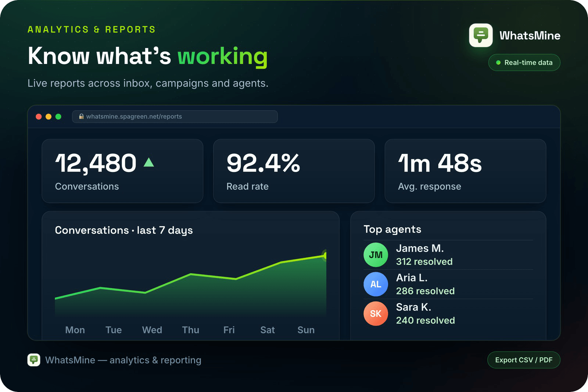This screenshot has width=588, height=392.
Task: Open the 92.4% Read rate card
Action: pos(294,171)
